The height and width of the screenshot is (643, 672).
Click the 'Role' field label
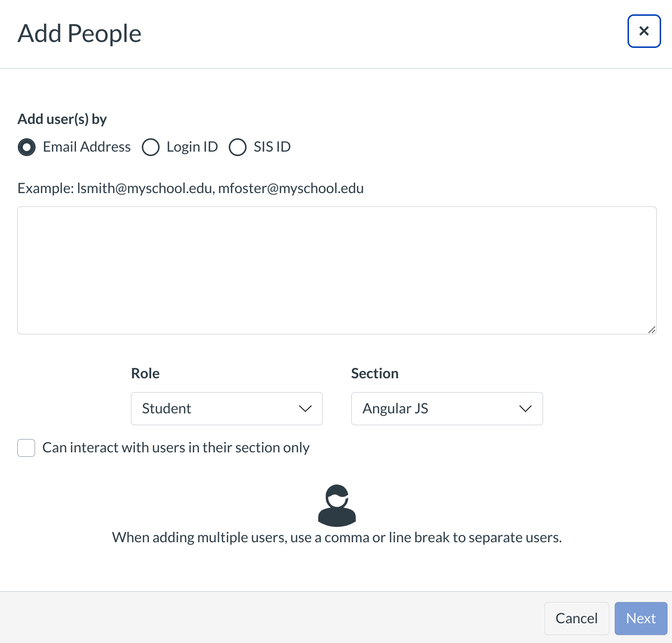145,373
